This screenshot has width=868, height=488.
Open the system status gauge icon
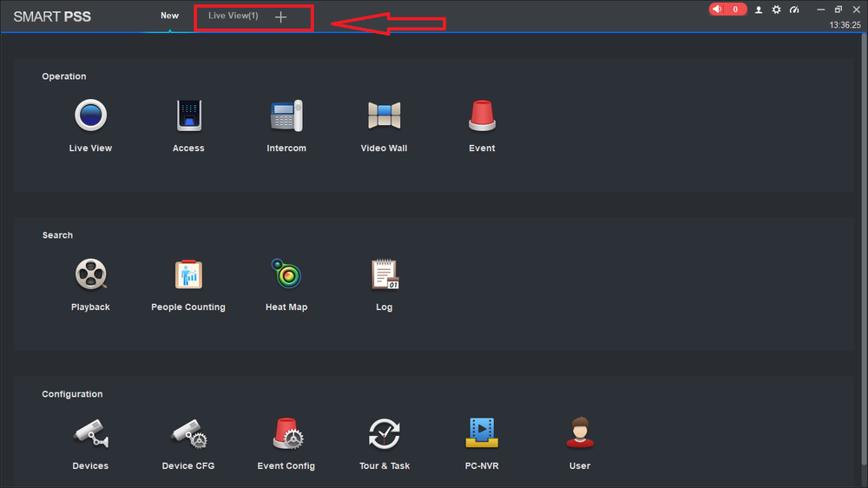point(794,10)
